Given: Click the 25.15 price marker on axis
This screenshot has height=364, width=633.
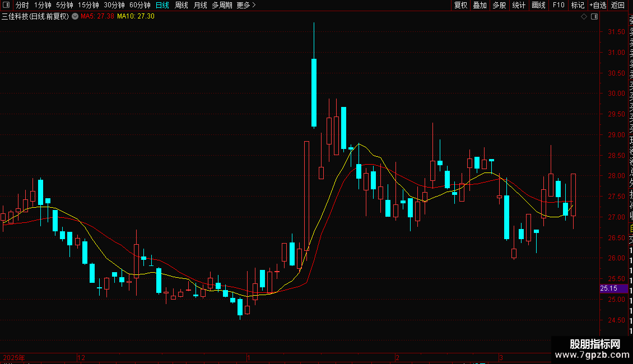Looking at the screenshot, I should tap(613, 288).
